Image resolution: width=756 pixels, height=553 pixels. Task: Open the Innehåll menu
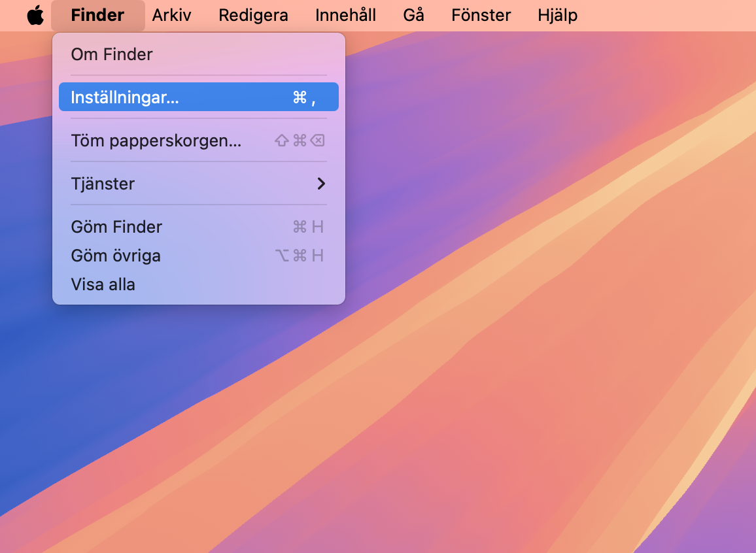pyautogui.click(x=345, y=15)
